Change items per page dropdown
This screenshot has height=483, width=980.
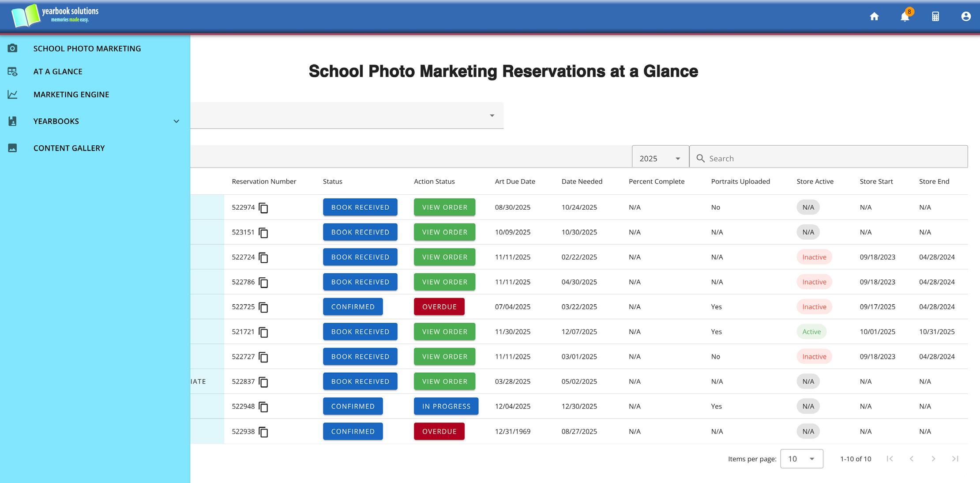(x=801, y=459)
